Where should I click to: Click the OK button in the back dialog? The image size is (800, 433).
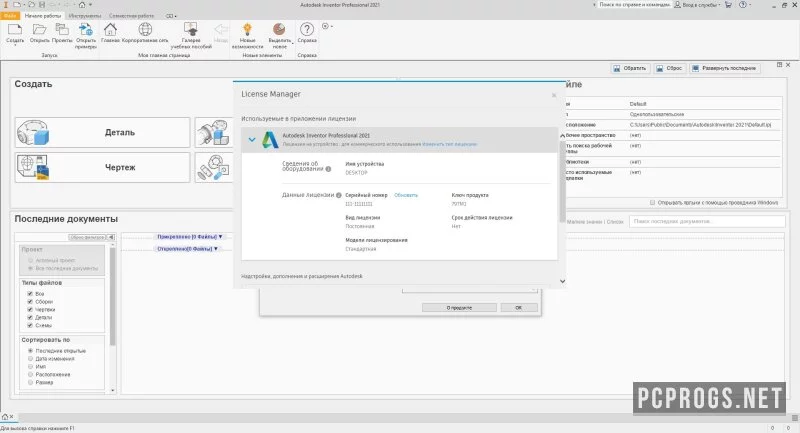(x=519, y=308)
